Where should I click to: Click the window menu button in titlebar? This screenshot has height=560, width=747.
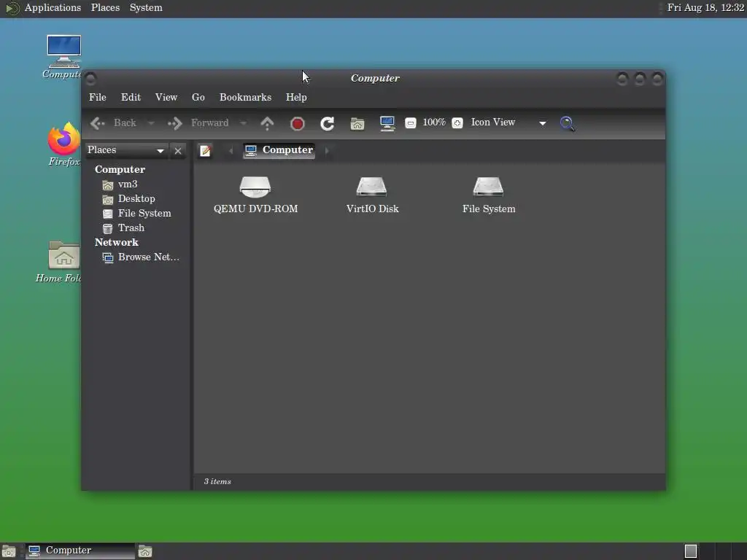[x=90, y=79]
